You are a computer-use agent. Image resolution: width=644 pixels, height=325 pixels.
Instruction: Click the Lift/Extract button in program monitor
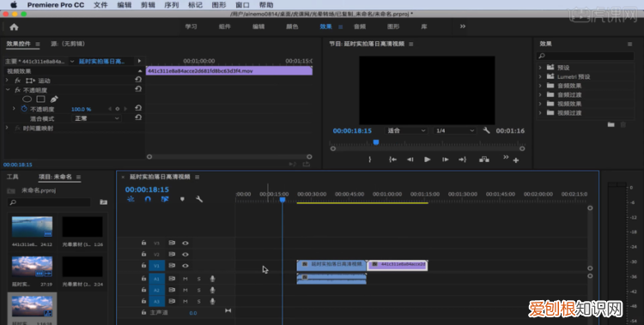point(484,159)
